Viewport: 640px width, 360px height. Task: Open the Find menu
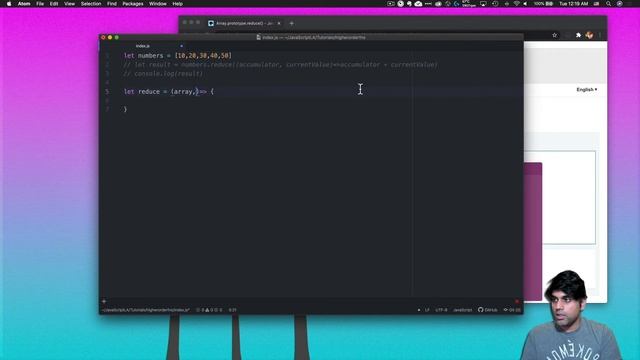pos(112,4)
